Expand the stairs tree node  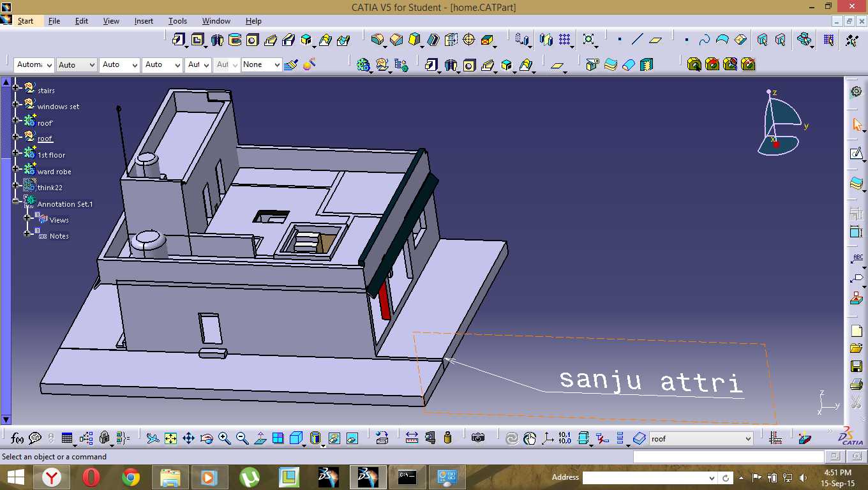click(17, 87)
